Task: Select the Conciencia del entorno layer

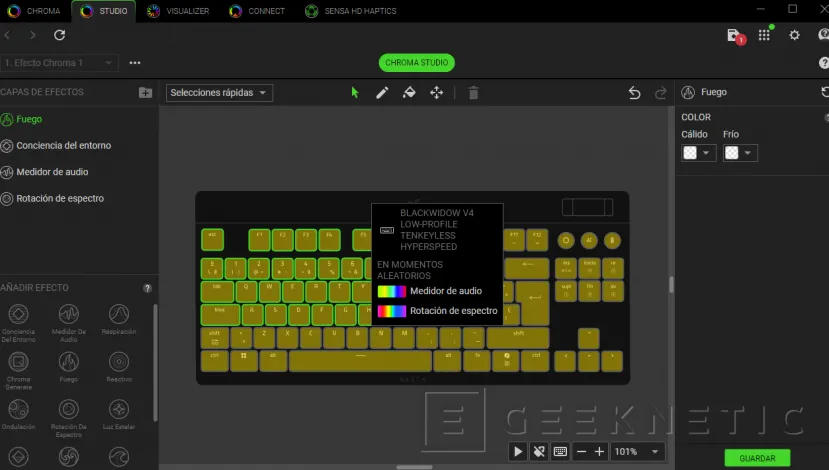Action: click(x=56, y=145)
